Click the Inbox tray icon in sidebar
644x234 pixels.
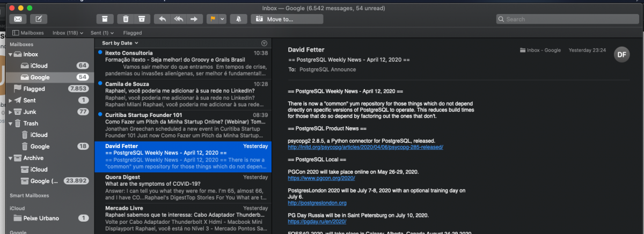coord(18,55)
